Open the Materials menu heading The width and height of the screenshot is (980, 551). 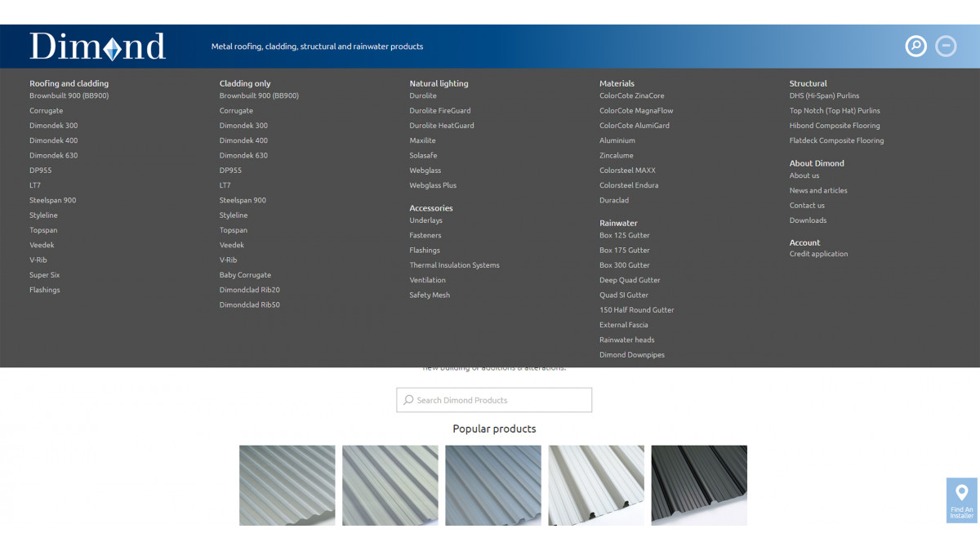(x=617, y=83)
